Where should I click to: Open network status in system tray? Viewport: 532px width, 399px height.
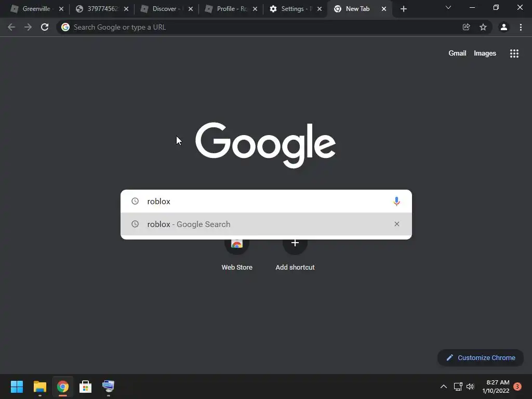pos(458,387)
